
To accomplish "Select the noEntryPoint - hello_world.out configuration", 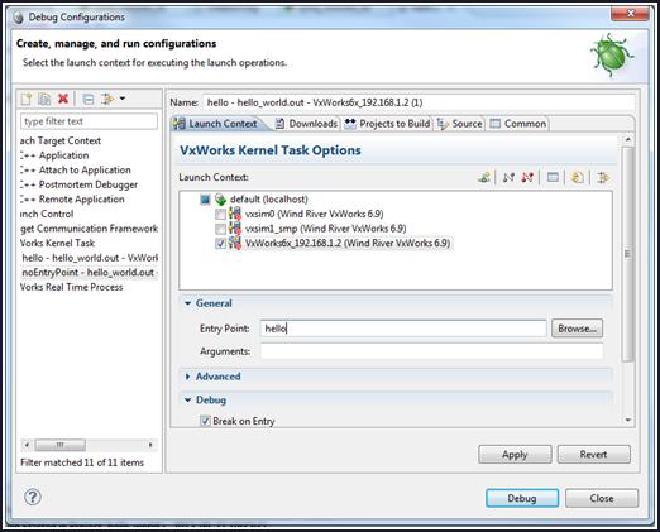I will click(90, 272).
